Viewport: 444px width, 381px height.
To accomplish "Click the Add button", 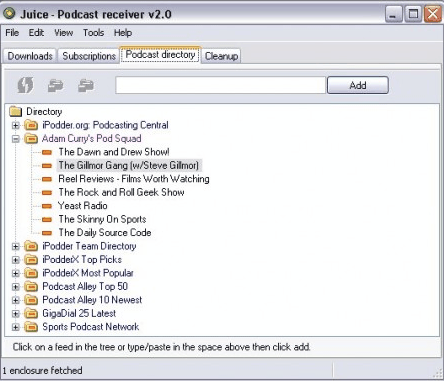I will (x=358, y=85).
